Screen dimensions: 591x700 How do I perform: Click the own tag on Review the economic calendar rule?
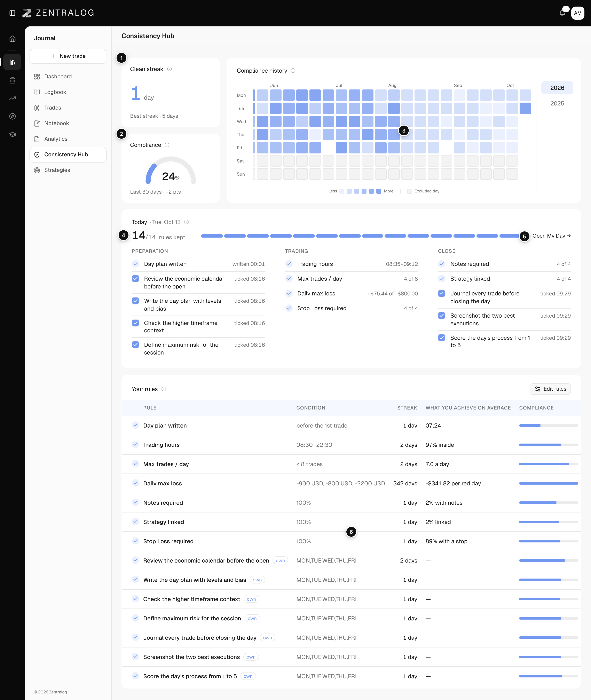[281, 560]
